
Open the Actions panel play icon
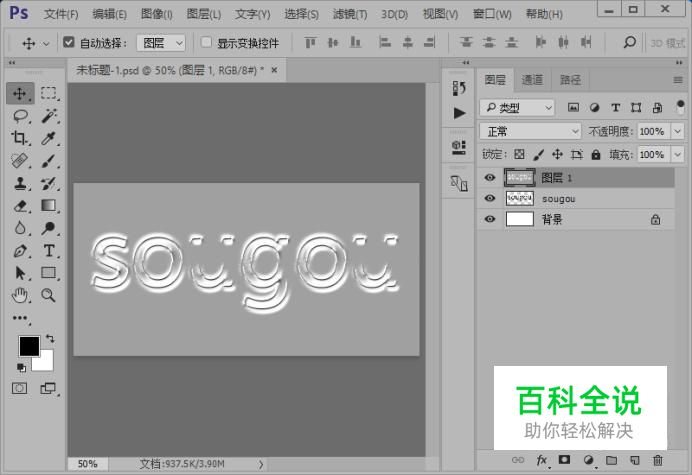click(459, 113)
